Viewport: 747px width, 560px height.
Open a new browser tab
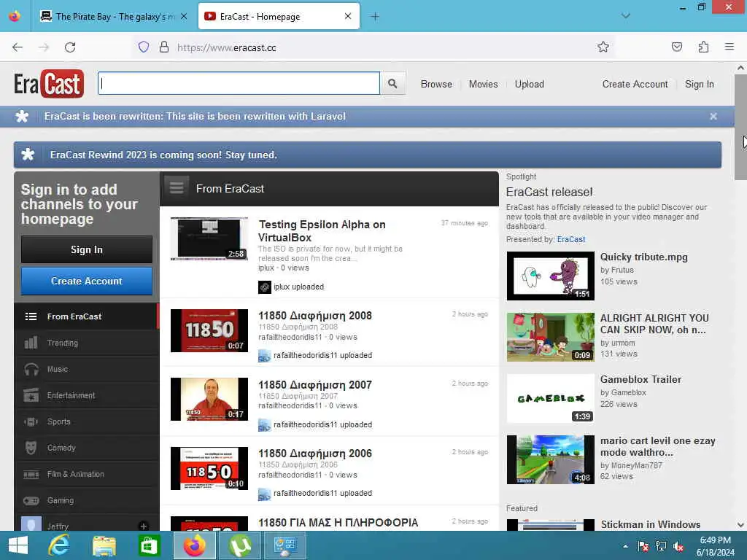[x=375, y=17]
